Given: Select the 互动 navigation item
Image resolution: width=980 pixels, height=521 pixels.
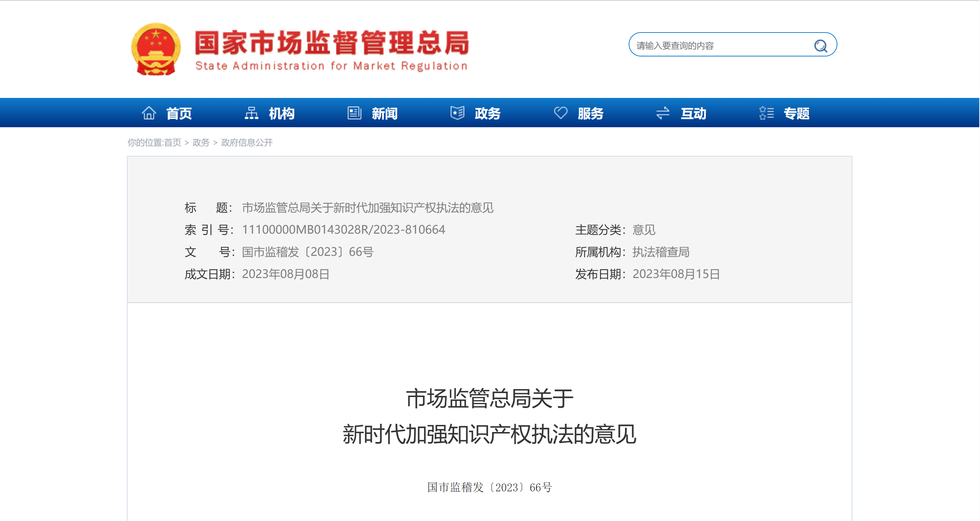Looking at the screenshot, I should 693,113.
